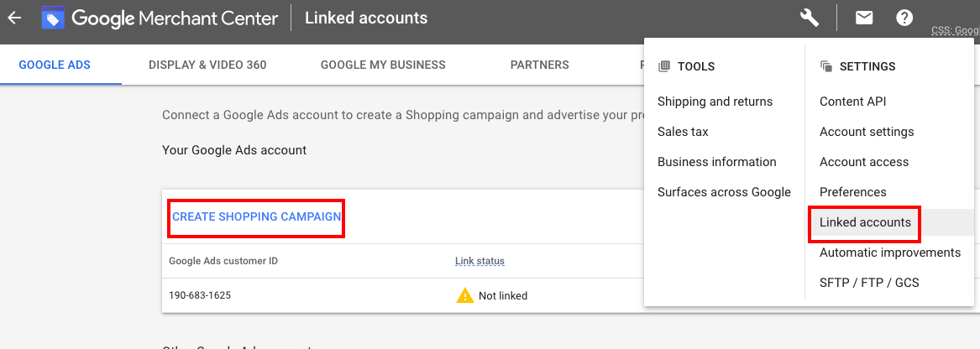Select Linked accounts in Settings menu
980x349 pixels.
coord(865,222)
